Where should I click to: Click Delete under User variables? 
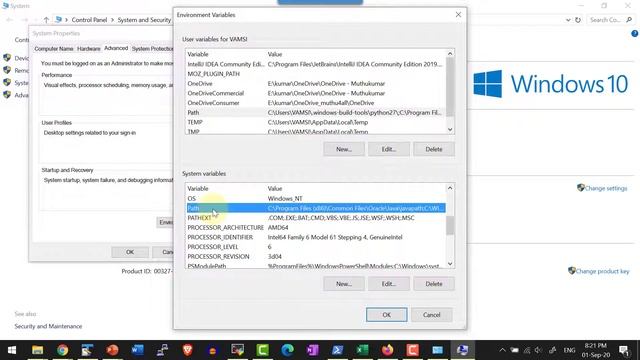click(433, 149)
